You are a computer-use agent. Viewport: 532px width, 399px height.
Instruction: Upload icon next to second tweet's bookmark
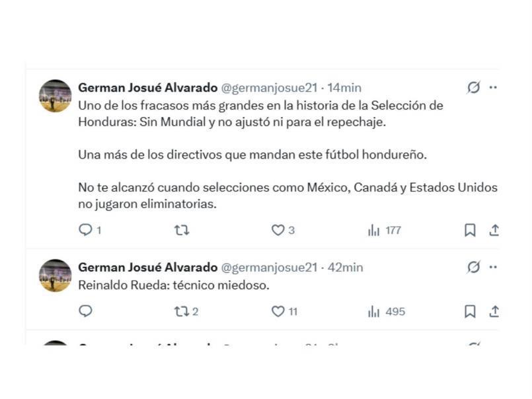coord(495,311)
